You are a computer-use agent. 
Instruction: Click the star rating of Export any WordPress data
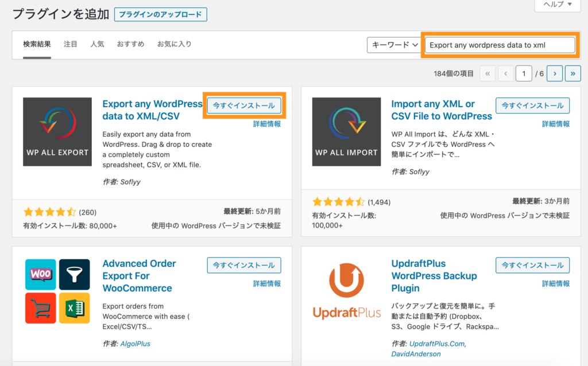pyautogui.click(x=49, y=211)
